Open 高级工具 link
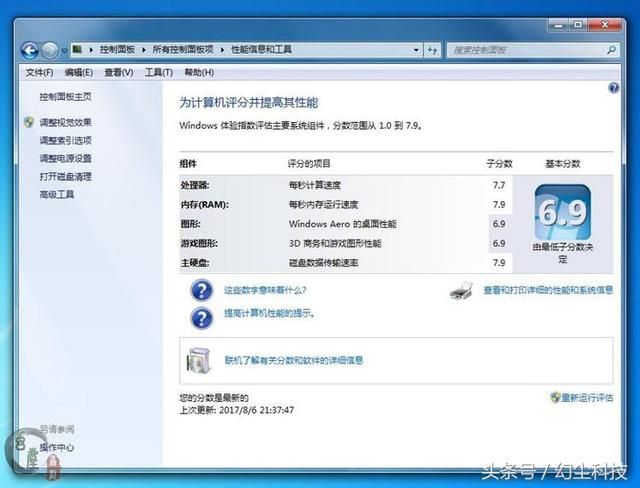640x488 pixels. pos(57,194)
